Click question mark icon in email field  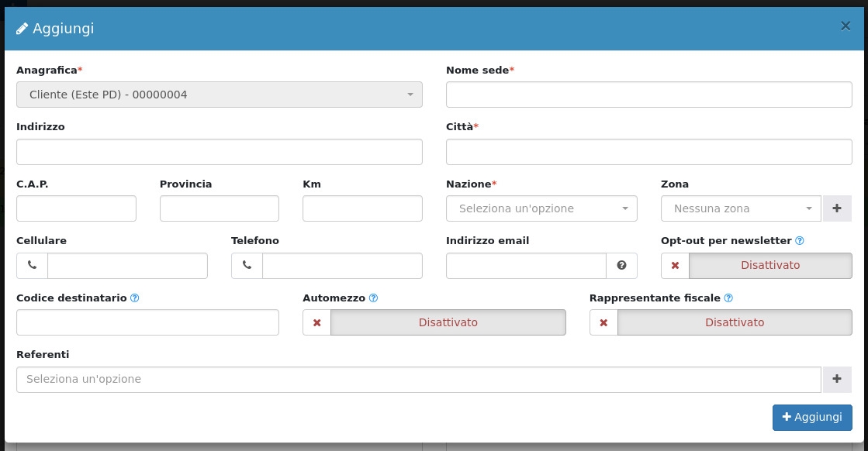621,265
